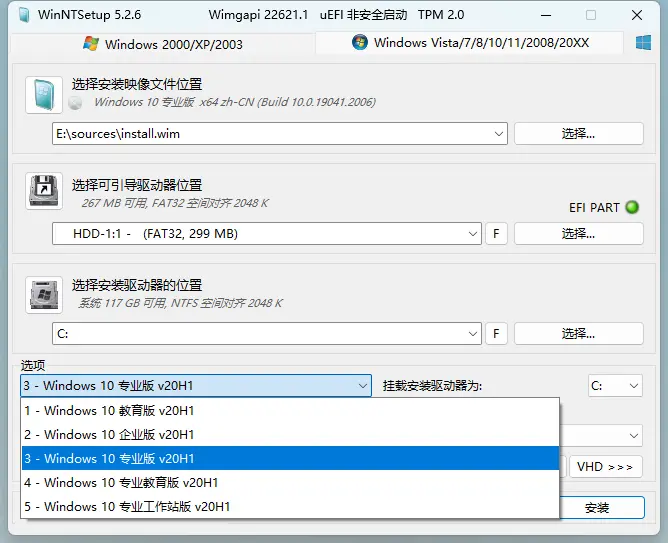Viewport: 668px width, 543px height.
Task: Click the Windows 10 专业版 x64 zh-CN build text
Action: point(235,102)
